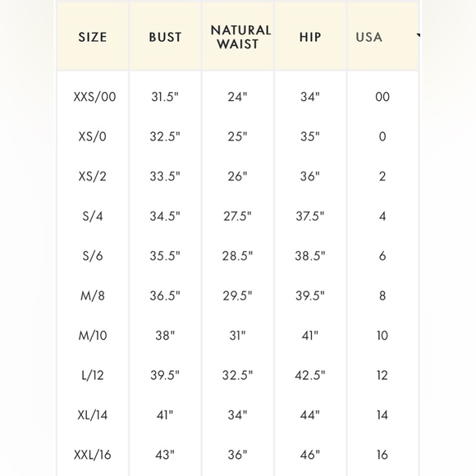This screenshot has width=476, height=476.
Task: Select the S/6 size row label
Action: pos(93,256)
